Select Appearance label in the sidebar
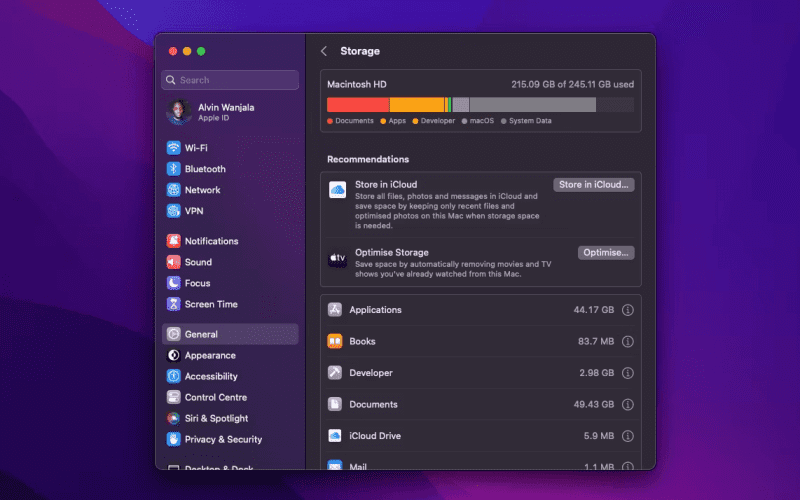The image size is (800, 500). [x=210, y=355]
